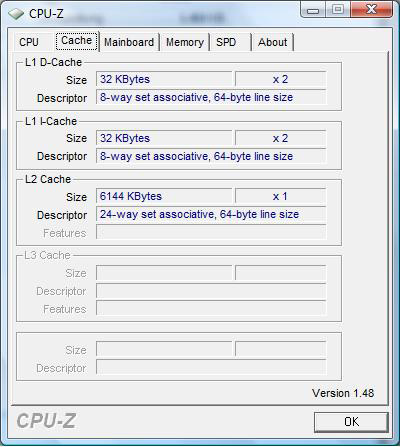Show the About tab
400x447 pixels.
(272, 42)
